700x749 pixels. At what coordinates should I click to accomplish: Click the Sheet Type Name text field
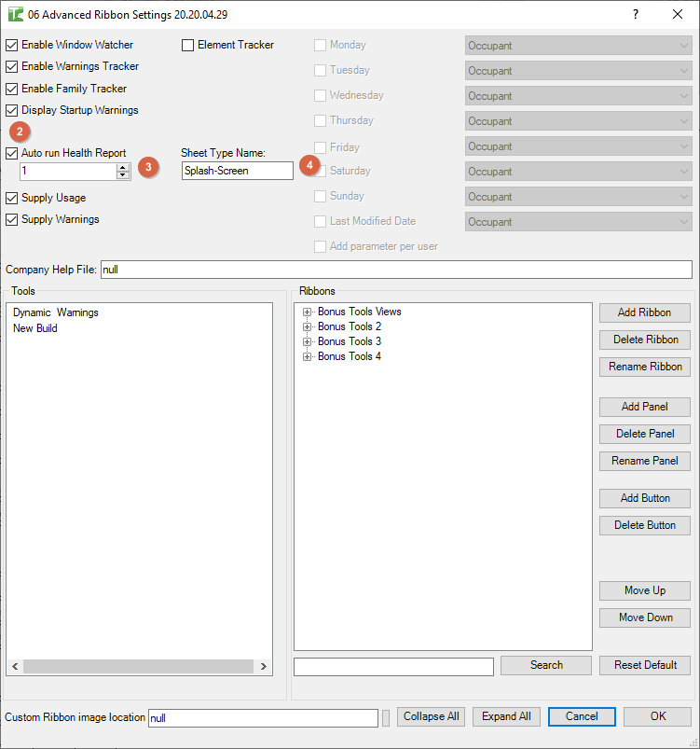[237, 171]
